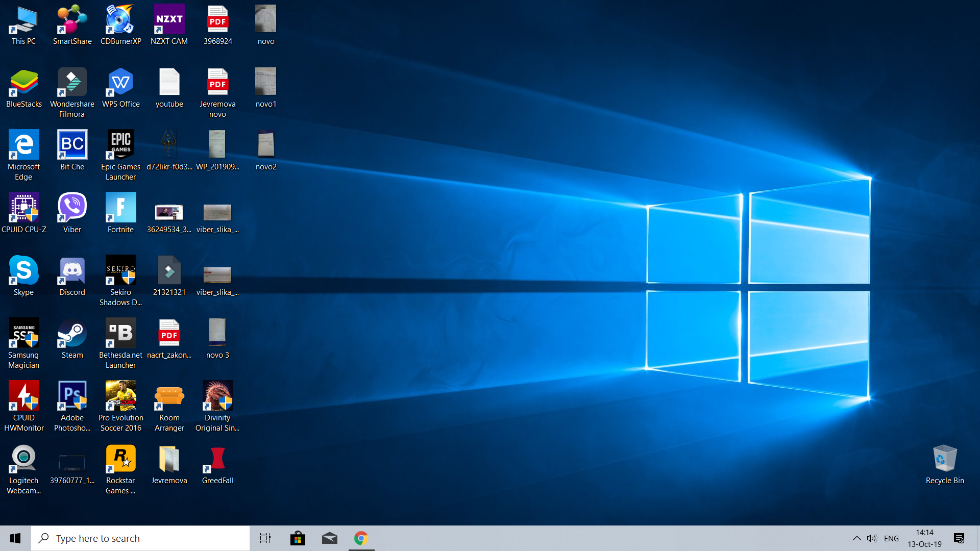Select the Logitech Webcam shortcut
Viewport: 980px width, 551px height.
(23, 470)
